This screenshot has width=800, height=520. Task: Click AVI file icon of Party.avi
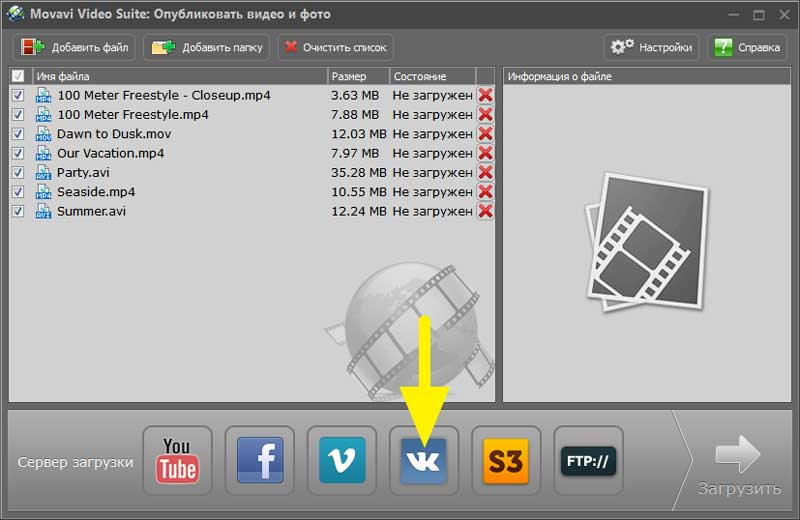(x=43, y=173)
